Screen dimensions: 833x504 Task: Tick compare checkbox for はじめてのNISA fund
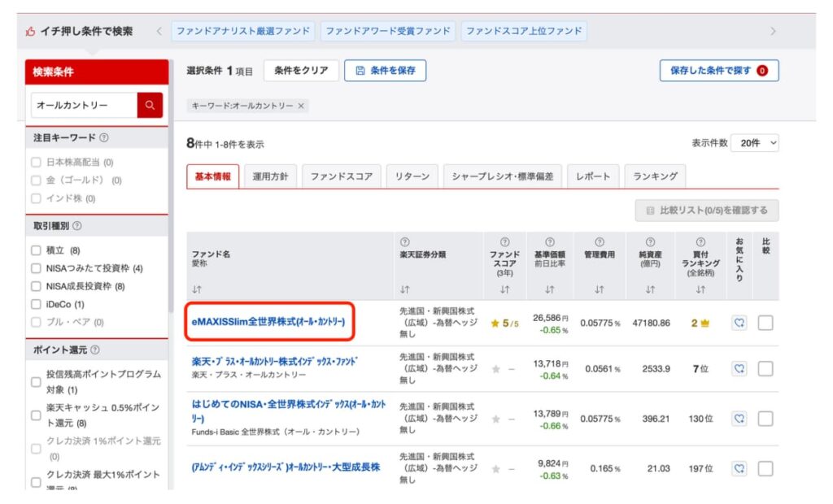(x=765, y=419)
